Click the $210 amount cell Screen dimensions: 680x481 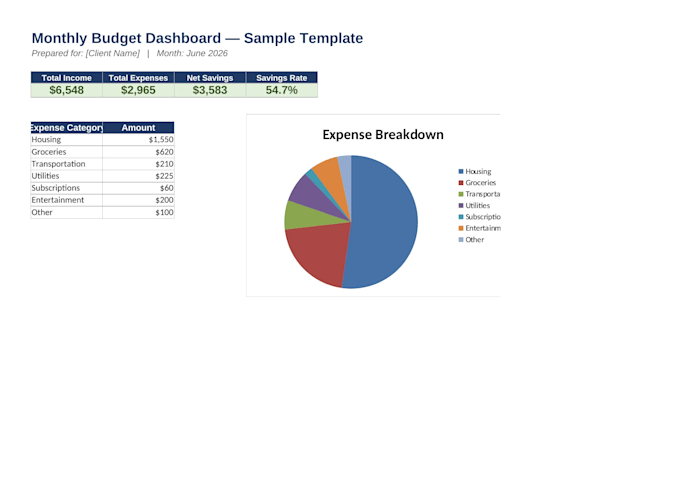(138, 164)
